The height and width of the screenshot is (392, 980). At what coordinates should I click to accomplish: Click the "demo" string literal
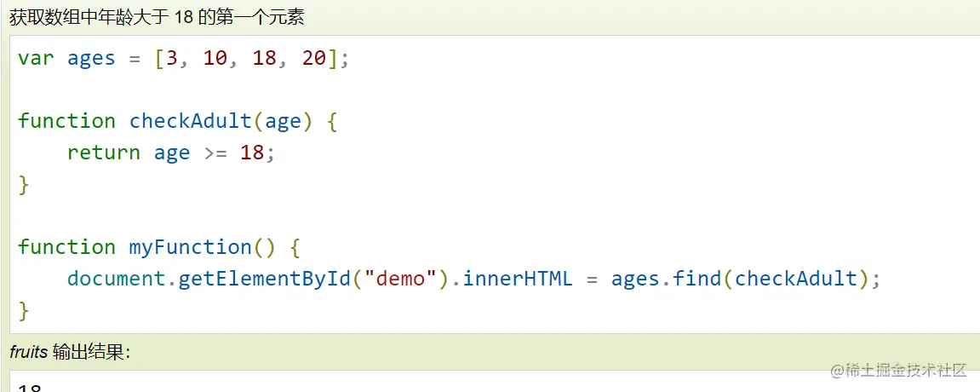pyautogui.click(x=400, y=279)
